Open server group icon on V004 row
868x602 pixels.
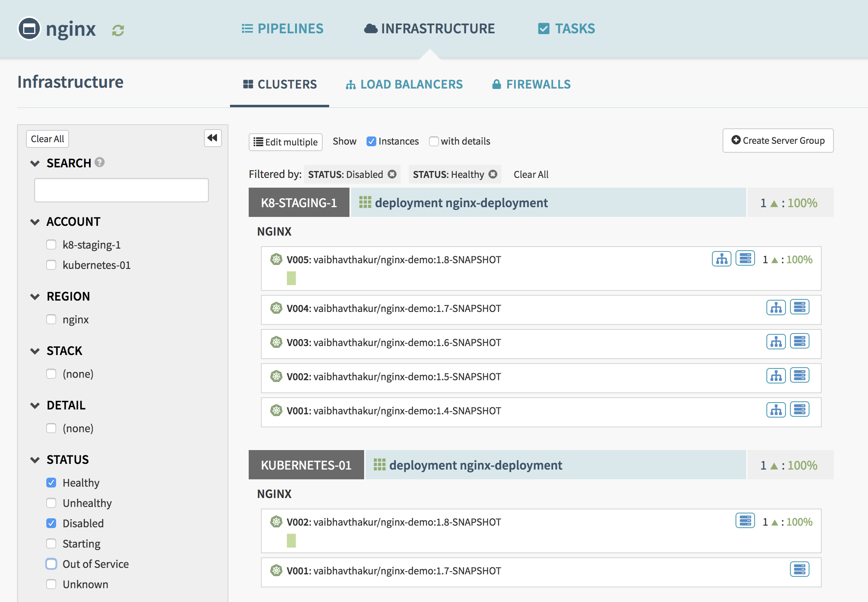coord(800,307)
